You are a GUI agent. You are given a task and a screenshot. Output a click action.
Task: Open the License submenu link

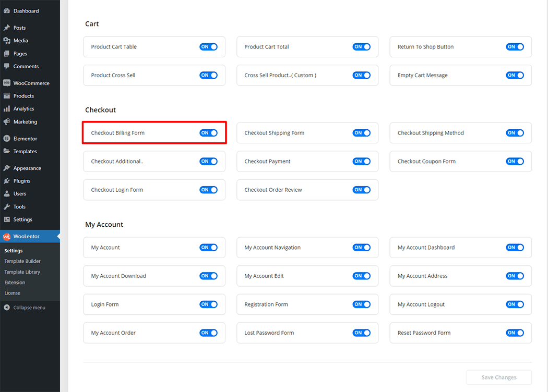click(x=13, y=293)
